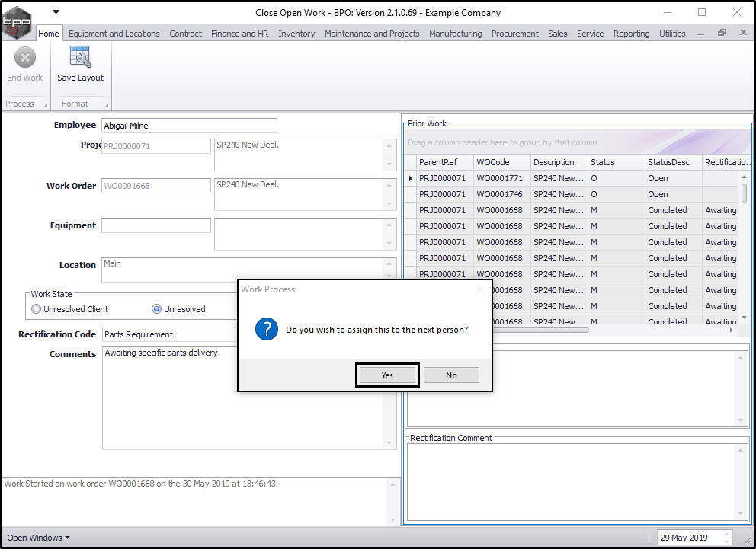This screenshot has height=549, width=756.
Task: Click Comments box scroll down arrow
Action: click(x=389, y=443)
